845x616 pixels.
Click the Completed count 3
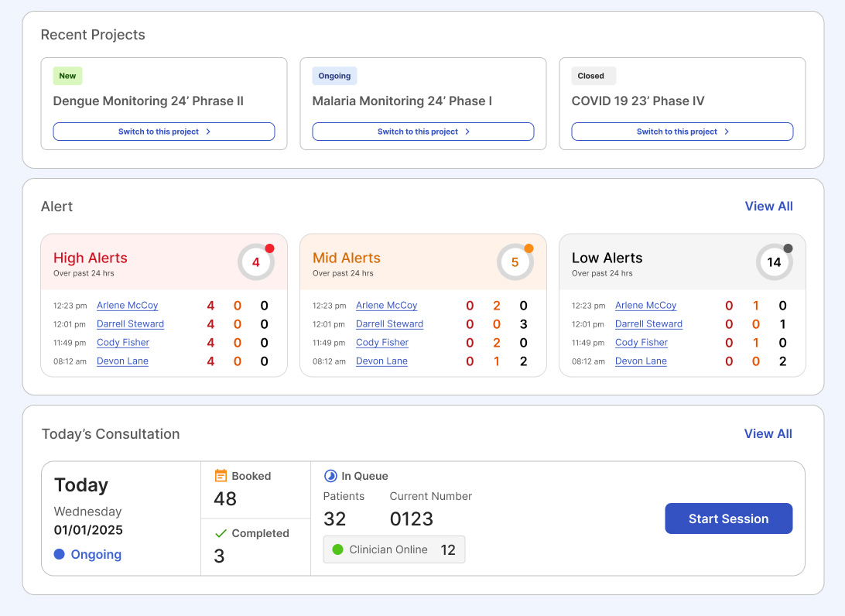coord(219,556)
